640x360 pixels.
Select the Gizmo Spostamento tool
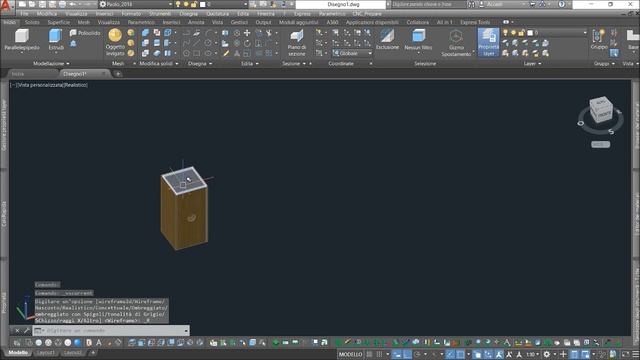click(456, 42)
